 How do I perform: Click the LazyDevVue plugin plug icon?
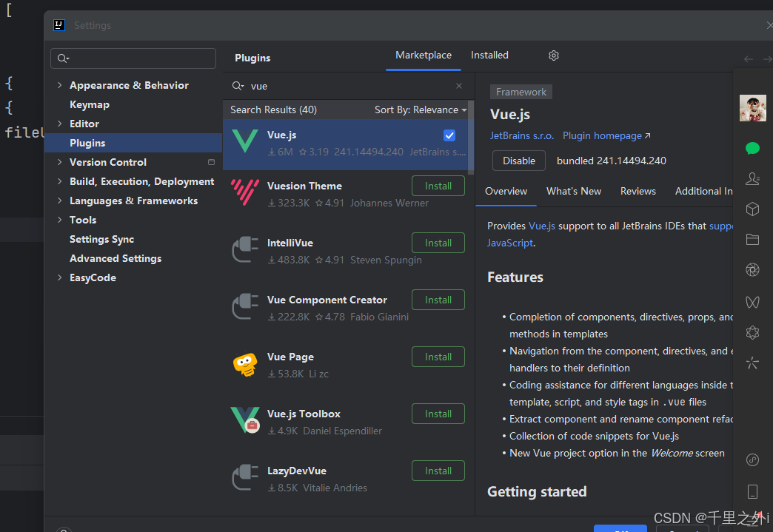point(245,477)
